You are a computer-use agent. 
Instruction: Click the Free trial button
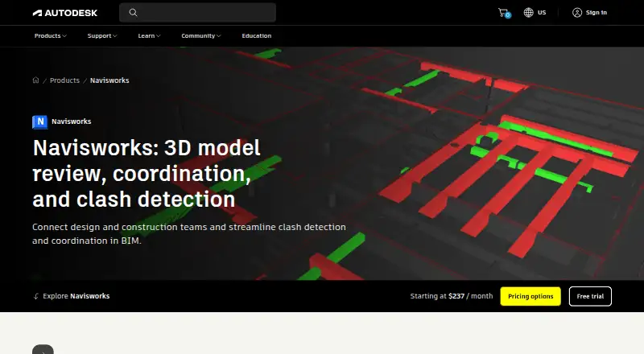click(590, 296)
